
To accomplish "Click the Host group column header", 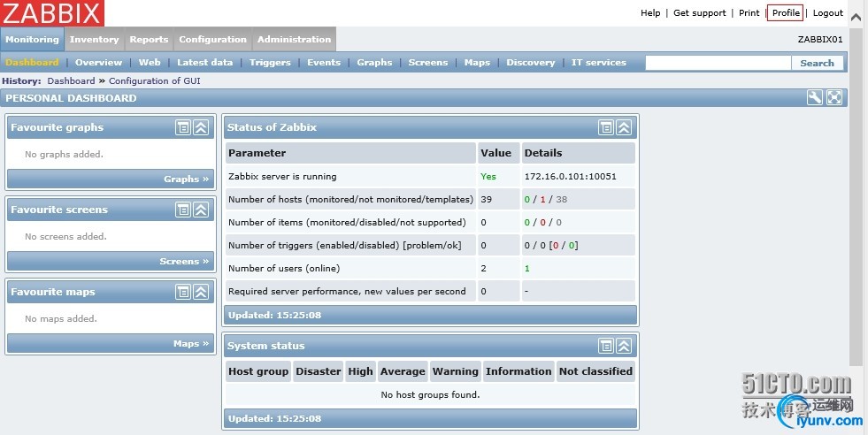I will tap(258, 371).
